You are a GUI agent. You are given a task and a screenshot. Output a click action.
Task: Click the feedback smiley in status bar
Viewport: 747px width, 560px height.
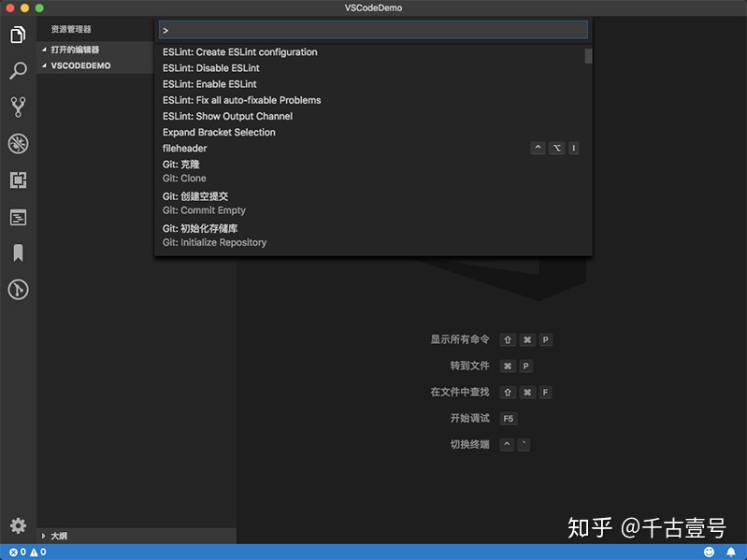click(709, 552)
